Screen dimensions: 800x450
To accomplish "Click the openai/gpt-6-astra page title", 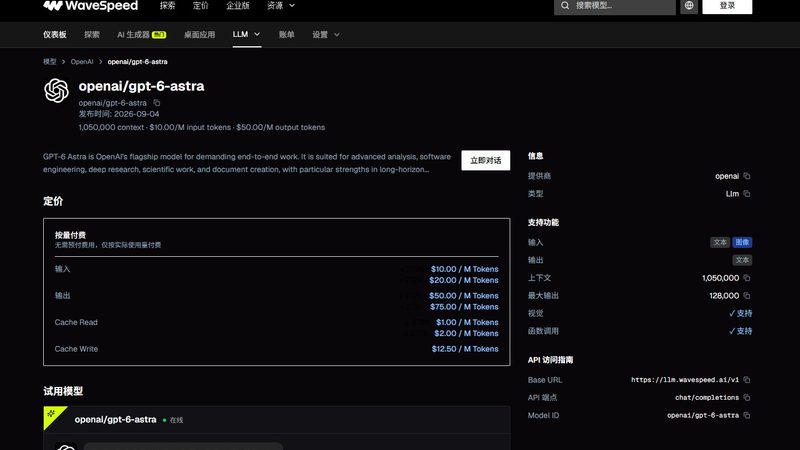I will 141,86.
